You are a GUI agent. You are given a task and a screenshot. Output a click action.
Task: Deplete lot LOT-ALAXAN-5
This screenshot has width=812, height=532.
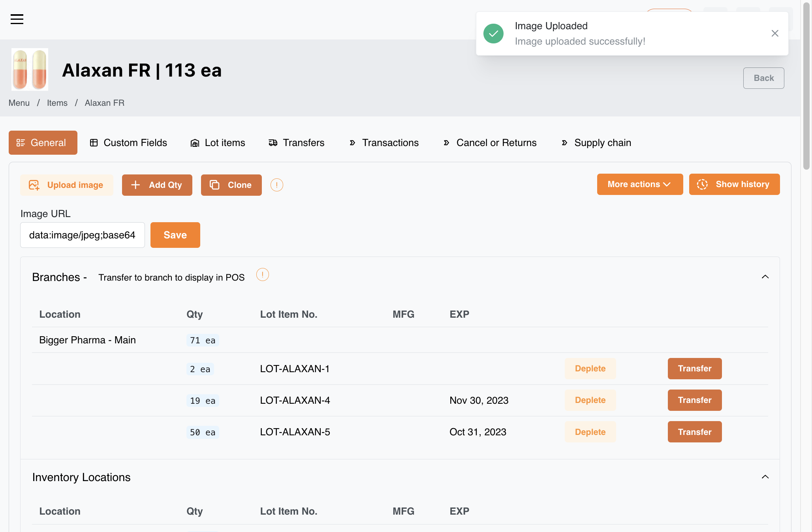(x=590, y=432)
